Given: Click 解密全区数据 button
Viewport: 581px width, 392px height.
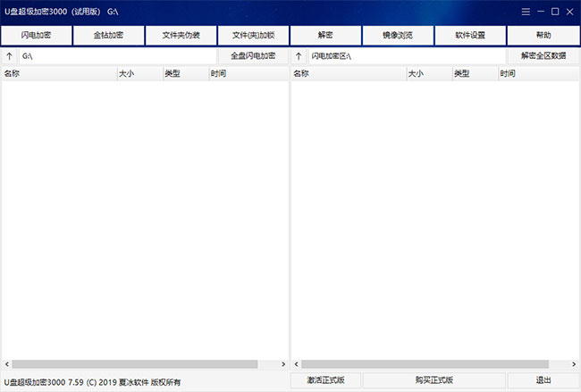Looking at the screenshot, I should 543,56.
